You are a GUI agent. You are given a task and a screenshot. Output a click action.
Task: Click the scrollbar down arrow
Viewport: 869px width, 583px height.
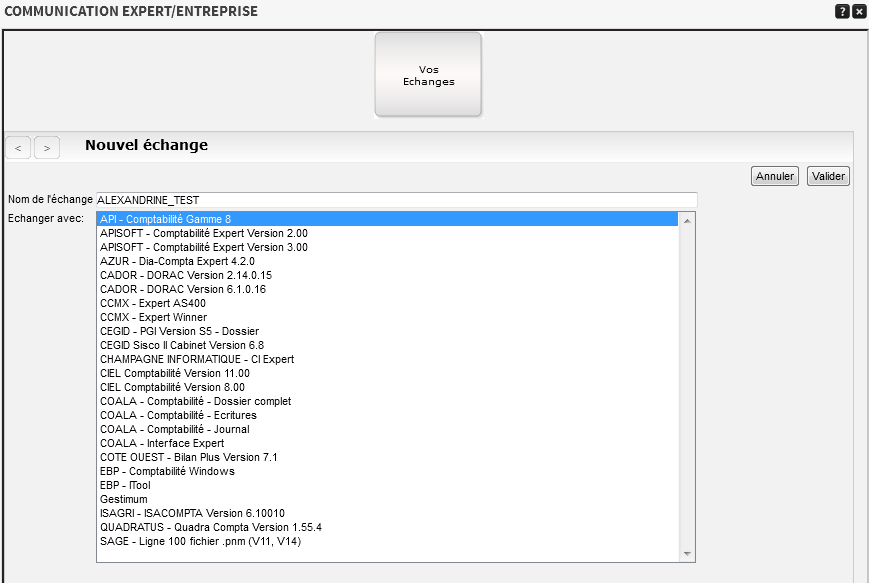pos(687,552)
